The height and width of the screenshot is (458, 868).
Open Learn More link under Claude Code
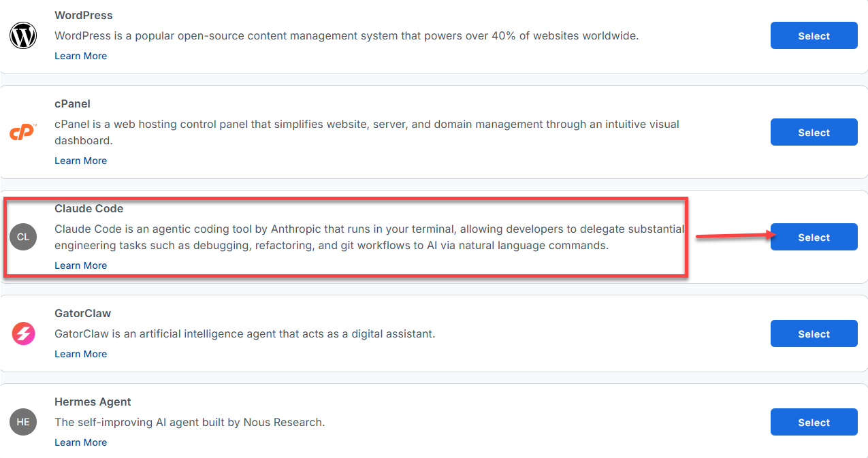(x=80, y=265)
